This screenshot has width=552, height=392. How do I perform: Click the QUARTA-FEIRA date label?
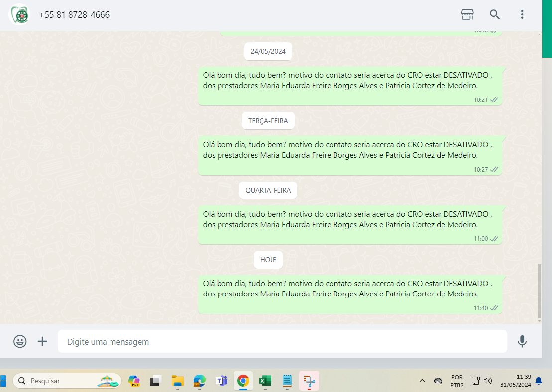click(268, 191)
